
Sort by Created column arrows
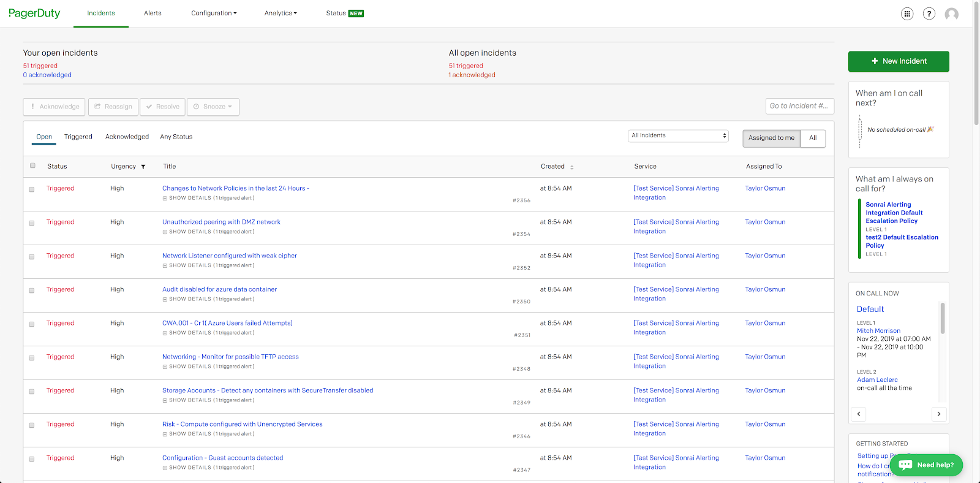(571, 167)
